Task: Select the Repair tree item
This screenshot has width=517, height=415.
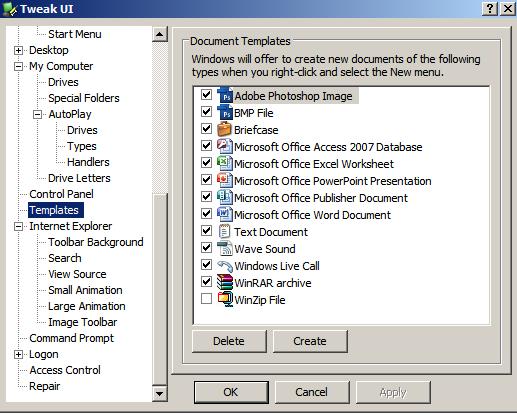Action: 45,386
